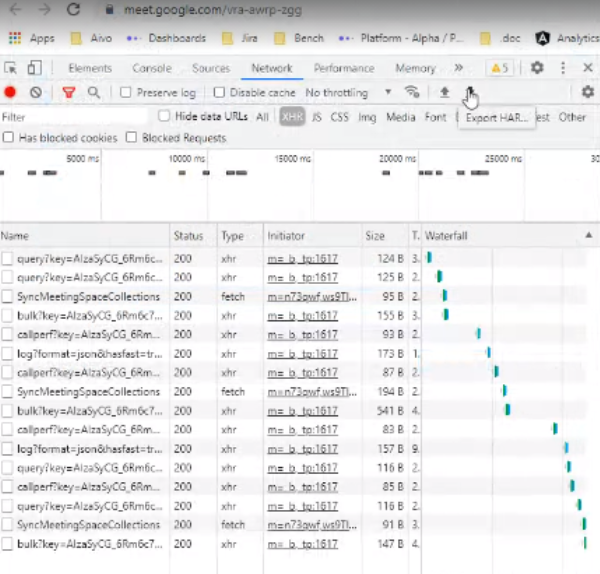Image resolution: width=600 pixels, height=574 pixels.
Task: Open initiator link of the 541 B bulk row
Action: (x=302, y=411)
